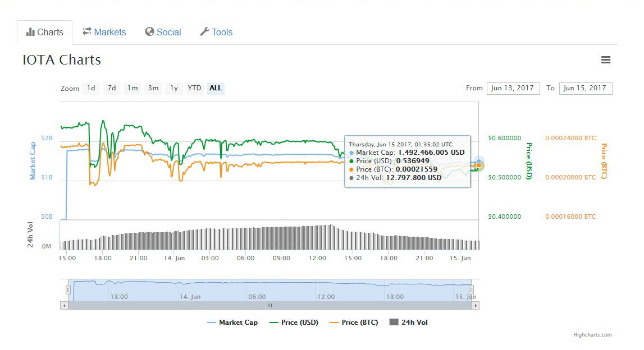Click the 0.00020000 BTC axis label

click(x=570, y=178)
